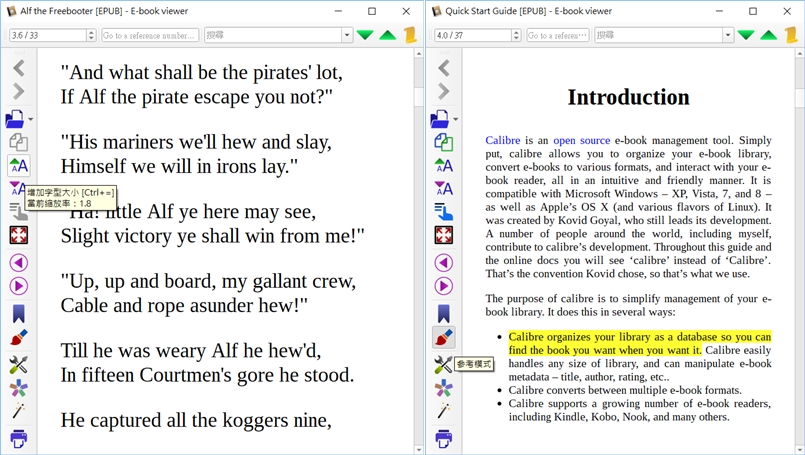The width and height of the screenshot is (805, 455).
Task: Toggle table of contents in Quick Start Guide viewer
Action: [443, 211]
